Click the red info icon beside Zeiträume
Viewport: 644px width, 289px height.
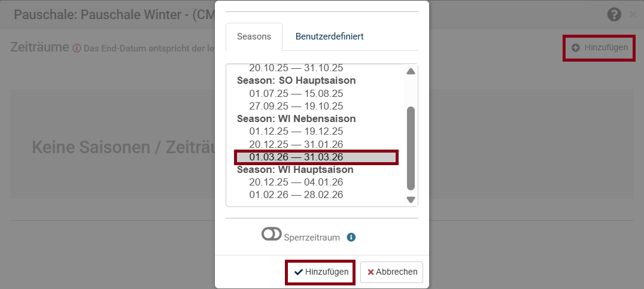pyautogui.click(x=77, y=48)
